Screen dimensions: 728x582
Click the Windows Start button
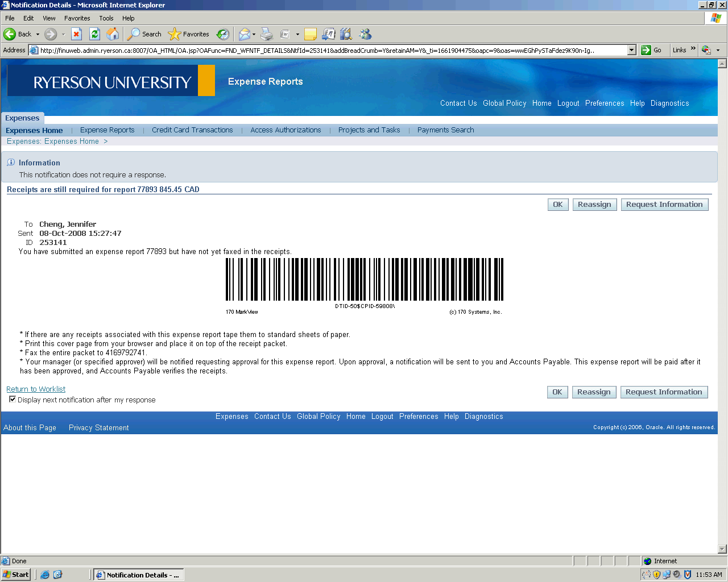[x=16, y=575]
